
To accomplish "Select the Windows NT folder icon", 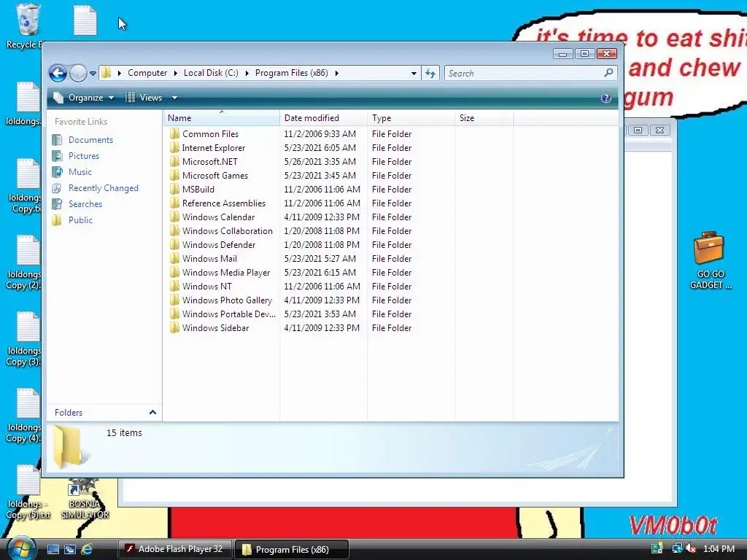I will point(174,286).
